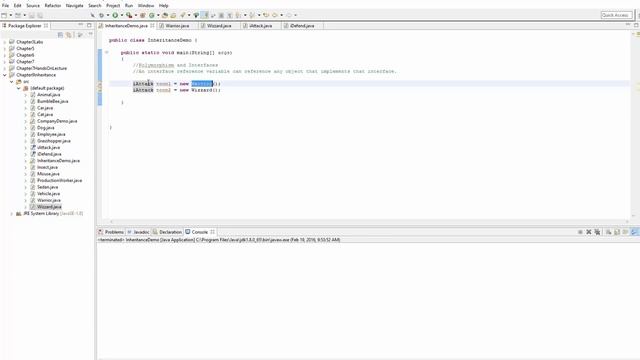Click the New file wizard icon

pyautogui.click(x=4, y=15)
